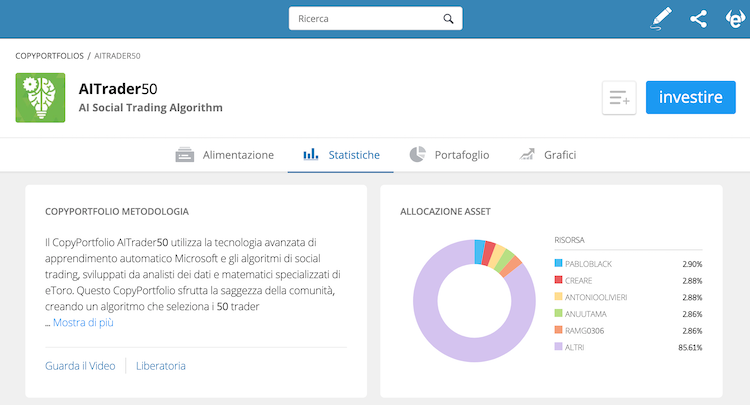The width and height of the screenshot is (750, 405).
Task: Select ANTONIOOLIVIERI in the asset list
Action: [x=596, y=297]
